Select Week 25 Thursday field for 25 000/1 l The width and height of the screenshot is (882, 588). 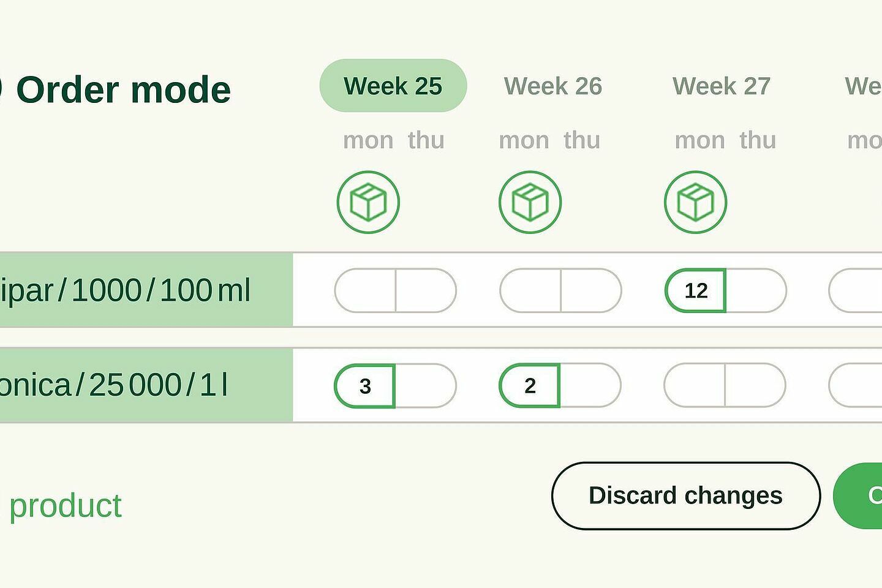pos(426,386)
